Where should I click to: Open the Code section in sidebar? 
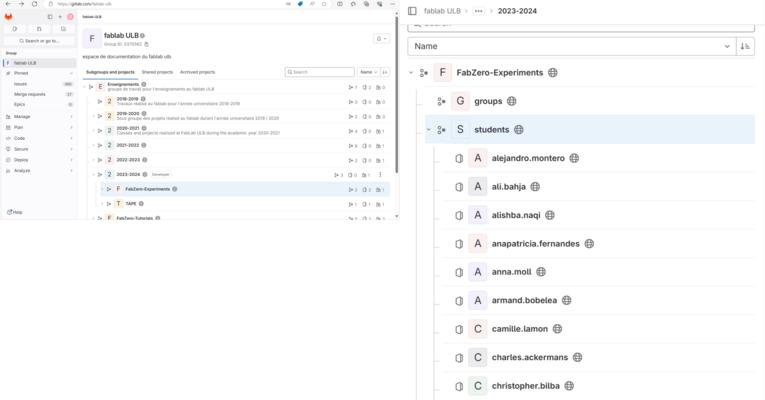point(39,139)
